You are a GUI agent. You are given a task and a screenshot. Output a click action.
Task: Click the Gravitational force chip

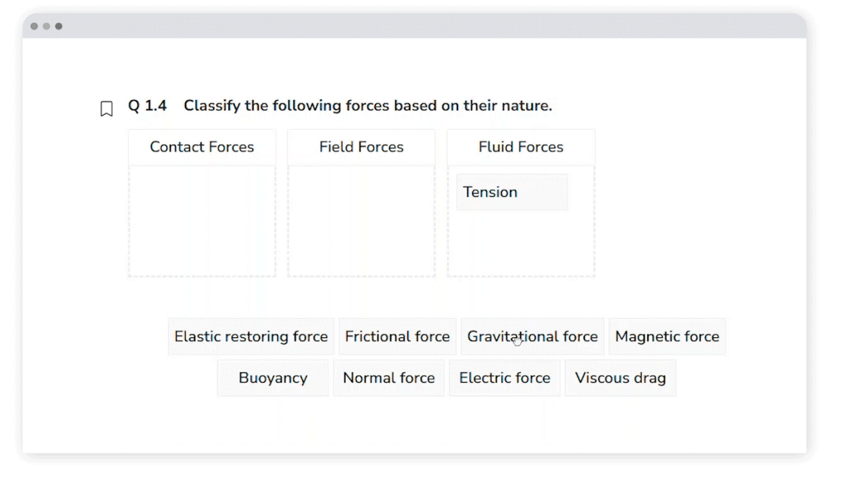[x=532, y=337]
